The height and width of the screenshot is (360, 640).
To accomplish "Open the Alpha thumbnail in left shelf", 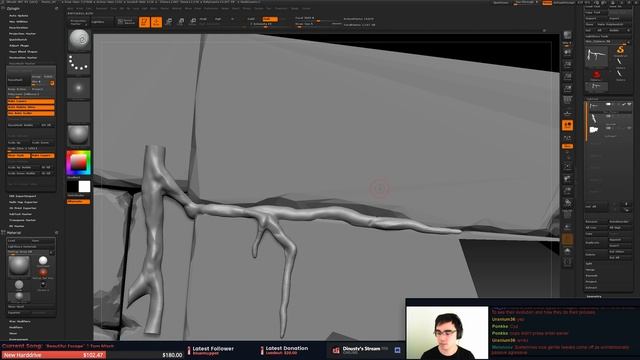I will tap(79, 88).
